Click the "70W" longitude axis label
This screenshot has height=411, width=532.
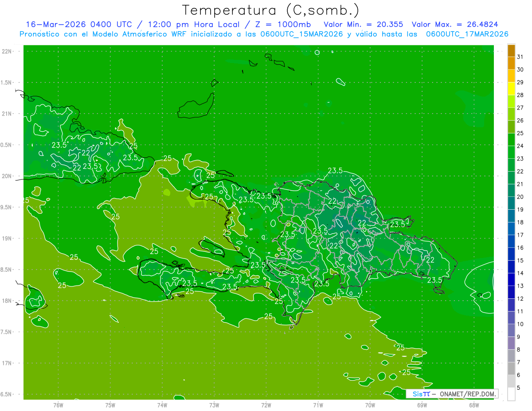point(370,405)
